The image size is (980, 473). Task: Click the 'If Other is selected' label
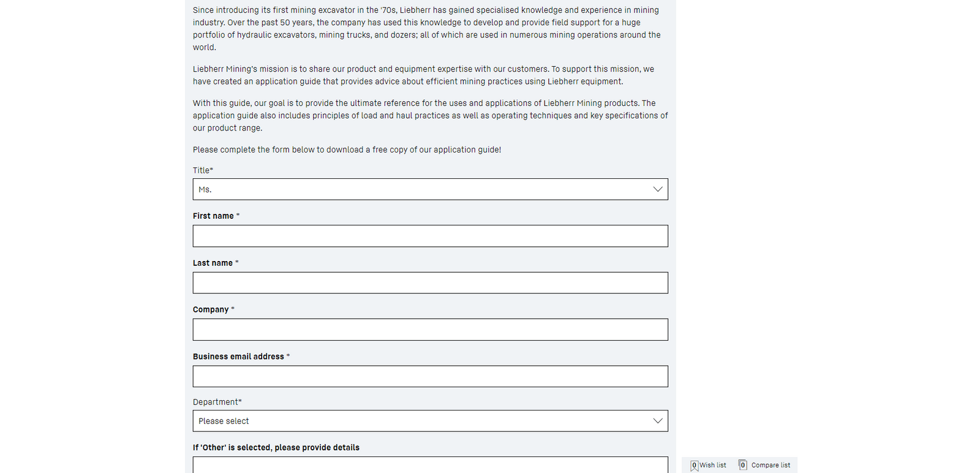(276, 447)
